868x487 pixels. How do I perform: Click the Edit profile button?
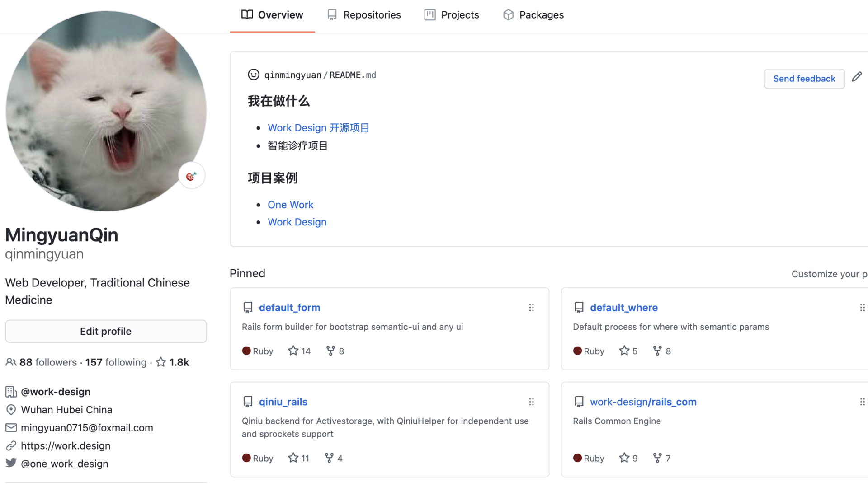coord(106,331)
